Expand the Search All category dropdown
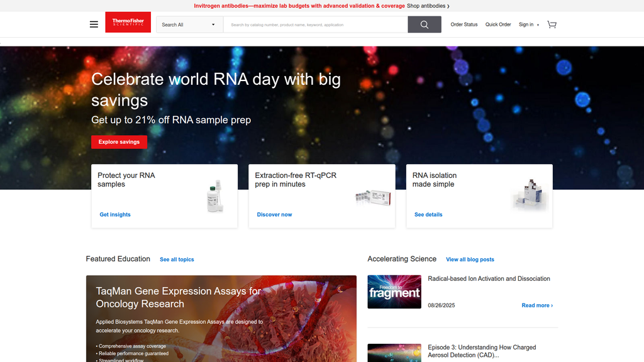This screenshot has height=362, width=644. click(189, 25)
